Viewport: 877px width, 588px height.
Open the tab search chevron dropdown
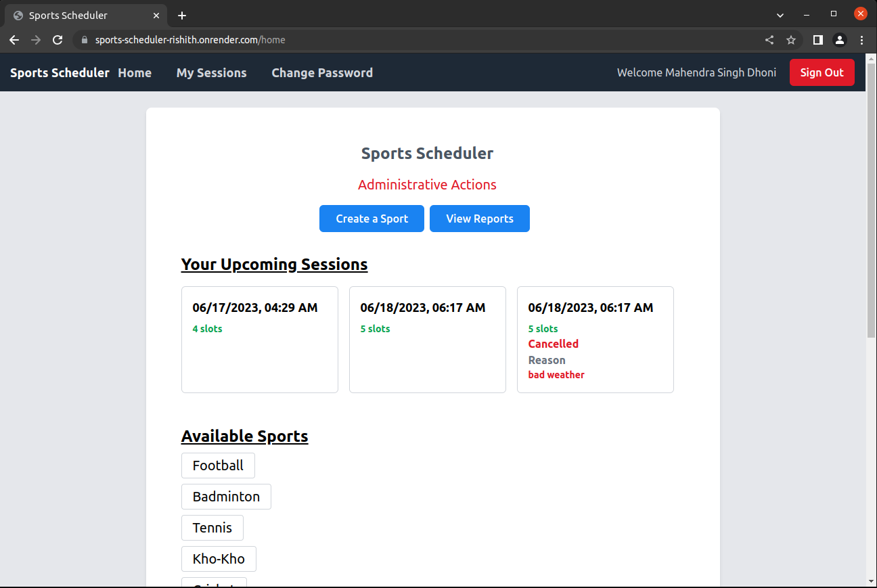[780, 14]
